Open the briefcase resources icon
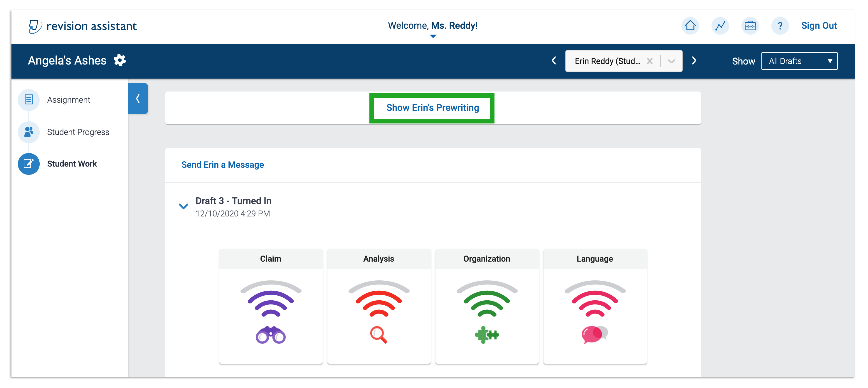The height and width of the screenshot is (388, 868). [750, 26]
